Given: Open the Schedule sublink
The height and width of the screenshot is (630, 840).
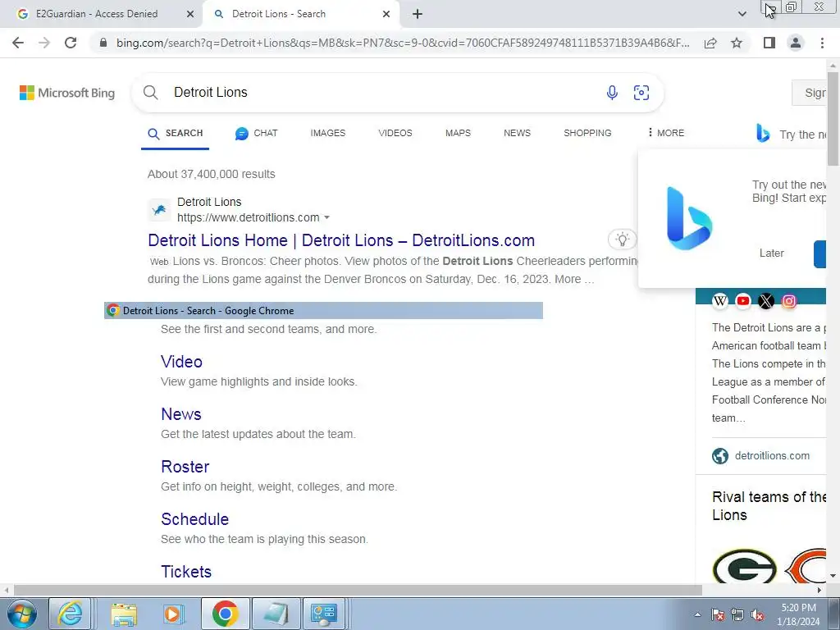Looking at the screenshot, I should coord(195,519).
